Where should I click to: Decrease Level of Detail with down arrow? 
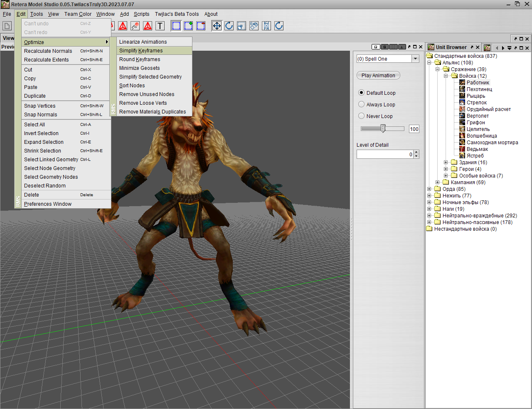pos(416,156)
